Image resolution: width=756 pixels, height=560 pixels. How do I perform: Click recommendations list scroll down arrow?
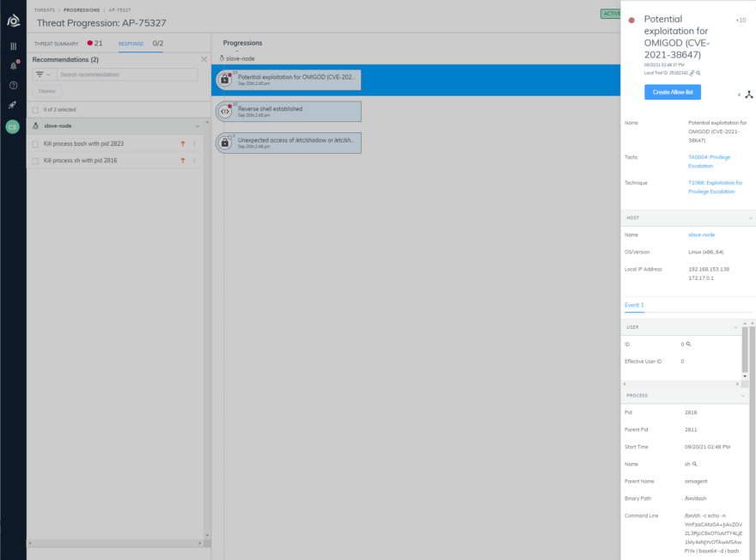(207, 535)
